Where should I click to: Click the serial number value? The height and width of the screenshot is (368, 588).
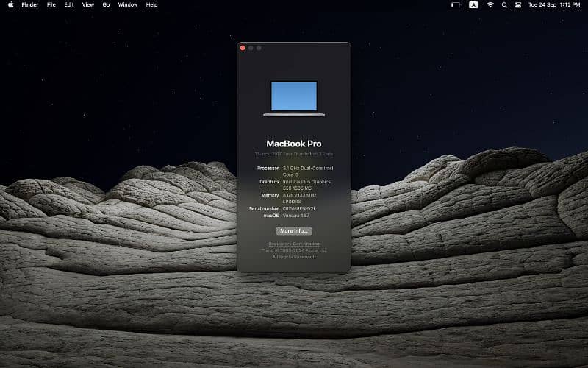(x=299, y=208)
